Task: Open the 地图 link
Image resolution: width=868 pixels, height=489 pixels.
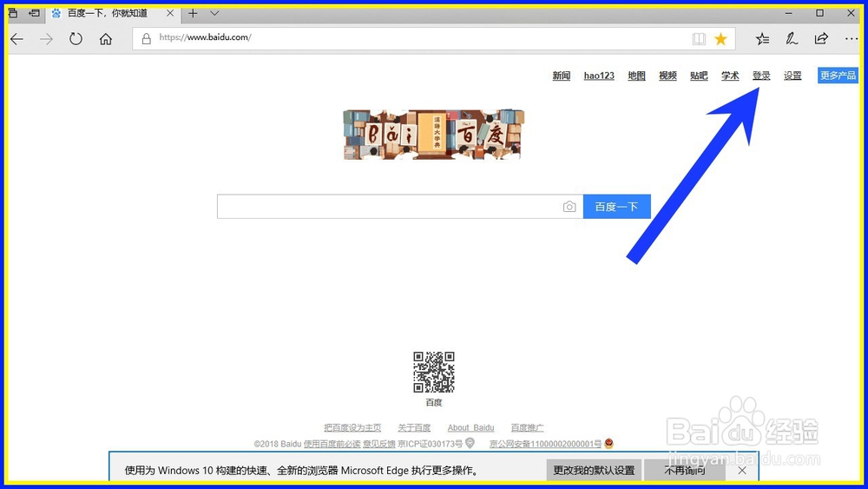Action: pos(636,76)
